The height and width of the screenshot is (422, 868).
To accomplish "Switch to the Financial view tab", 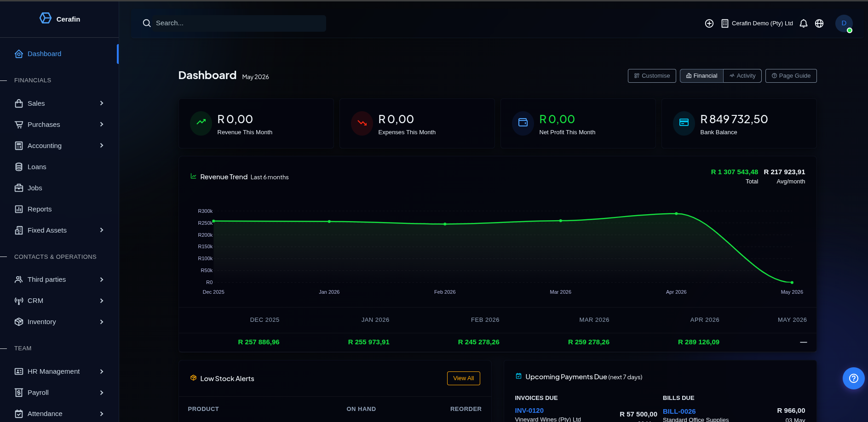I will click(701, 76).
